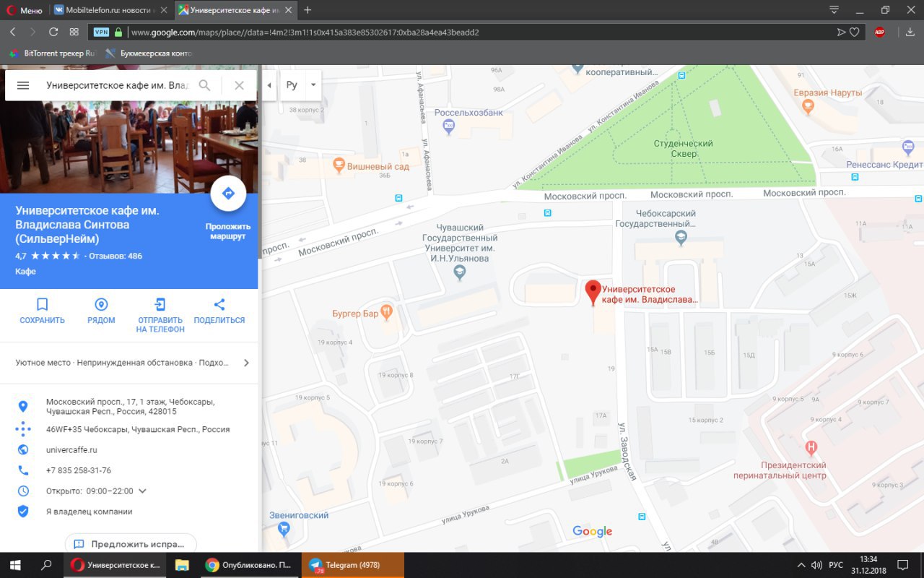Toggle the VPN badge
This screenshot has height=578, width=924.
101,32
